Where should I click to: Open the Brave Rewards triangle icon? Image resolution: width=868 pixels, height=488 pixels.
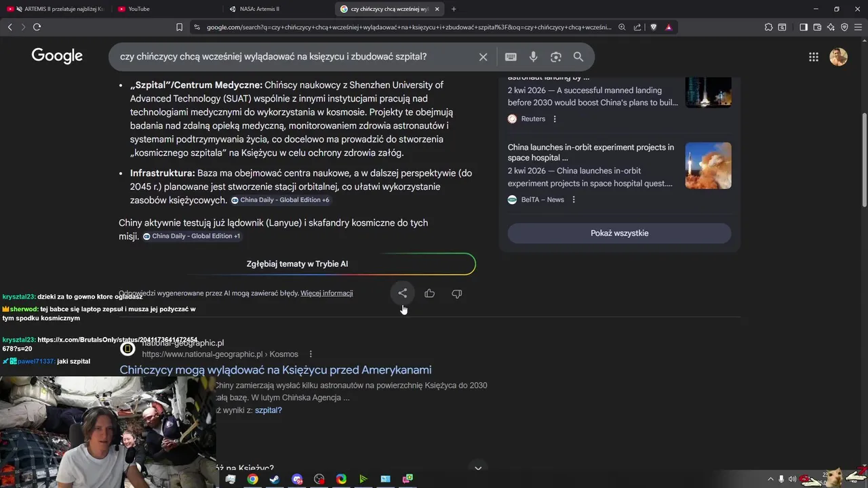[x=669, y=27]
